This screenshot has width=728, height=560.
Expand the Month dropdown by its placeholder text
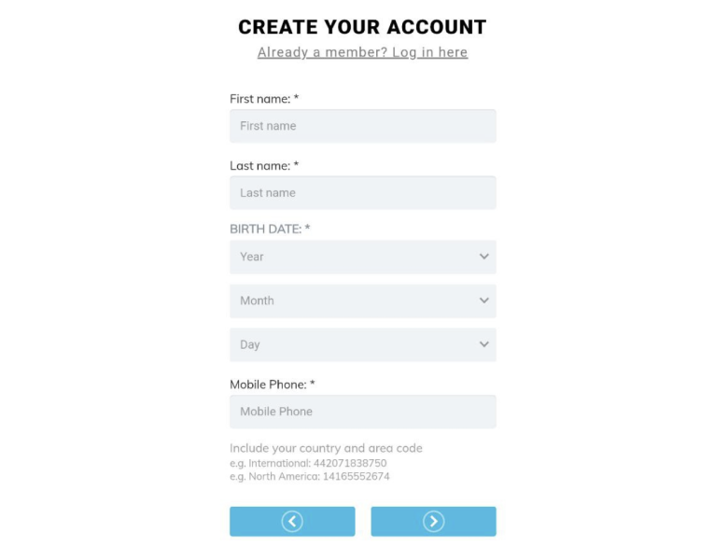pos(257,301)
